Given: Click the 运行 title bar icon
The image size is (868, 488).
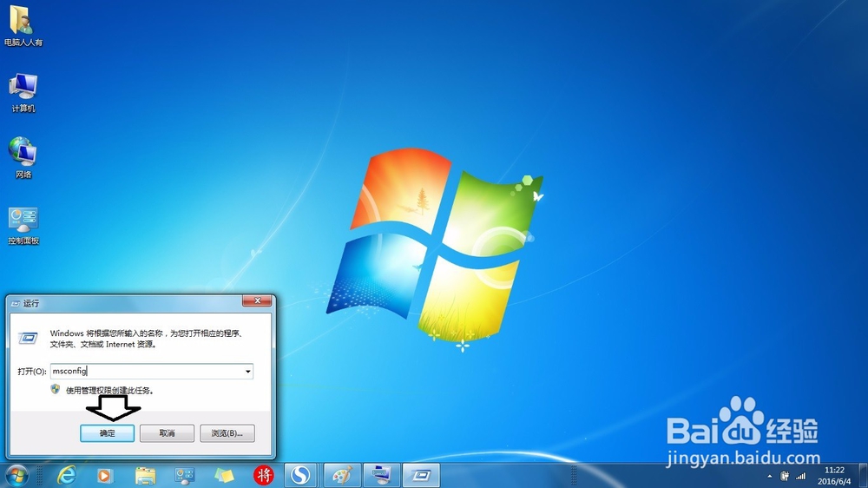Looking at the screenshot, I should point(15,303).
